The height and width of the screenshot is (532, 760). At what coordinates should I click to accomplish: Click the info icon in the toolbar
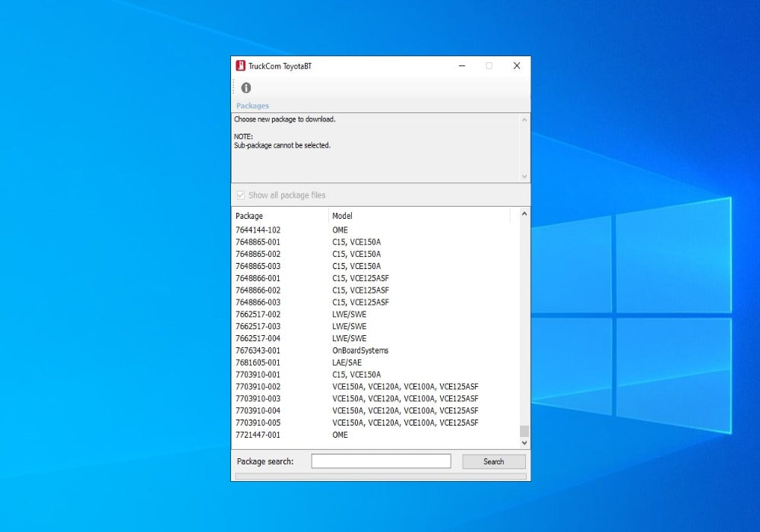245,88
